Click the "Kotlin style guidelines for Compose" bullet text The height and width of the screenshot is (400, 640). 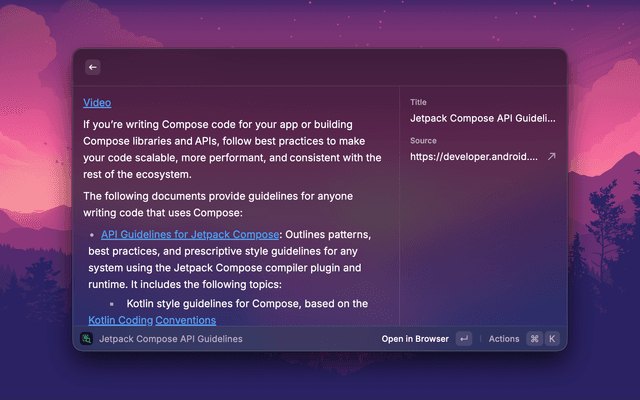pyautogui.click(x=247, y=304)
